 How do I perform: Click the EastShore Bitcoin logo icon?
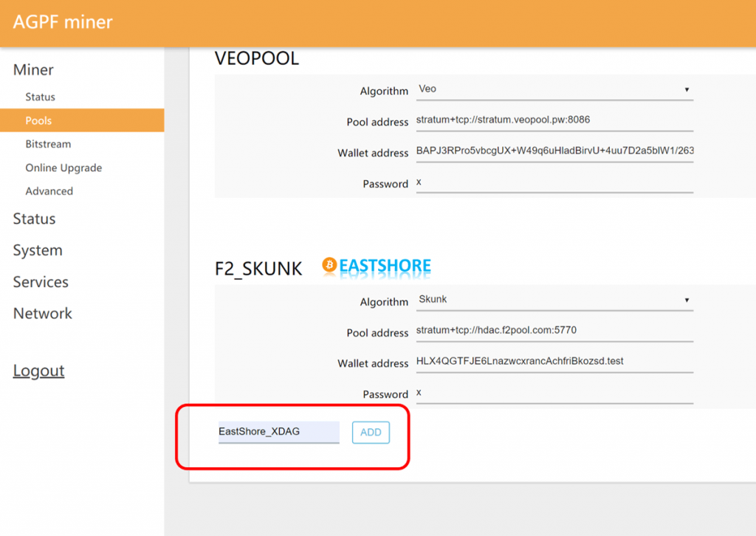coord(329,266)
